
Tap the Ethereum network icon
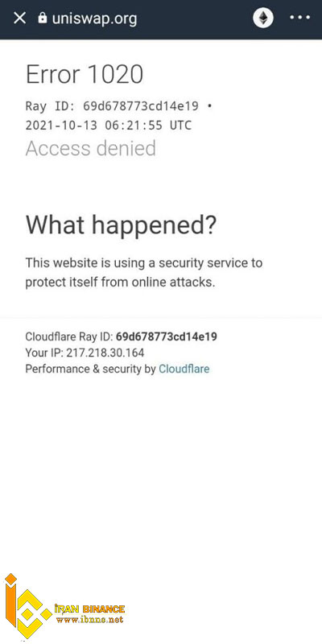click(x=263, y=18)
